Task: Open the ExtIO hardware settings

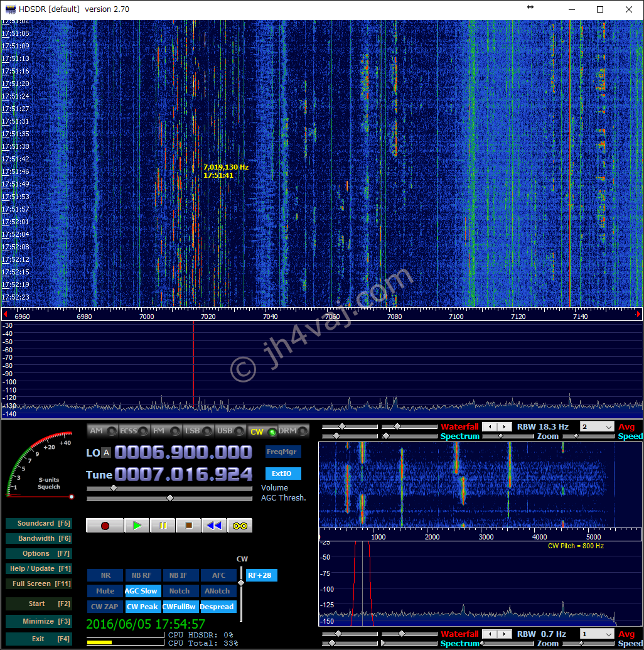Action: [x=282, y=474]
